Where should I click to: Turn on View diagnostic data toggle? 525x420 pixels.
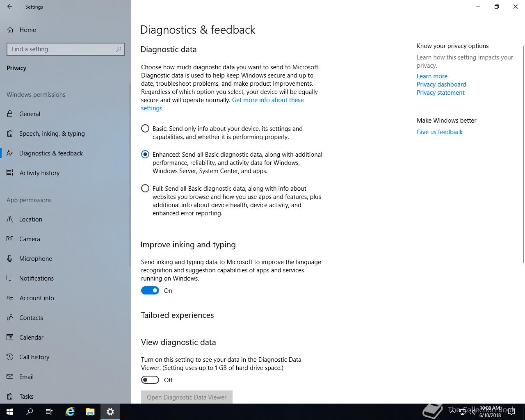(150, 380)
